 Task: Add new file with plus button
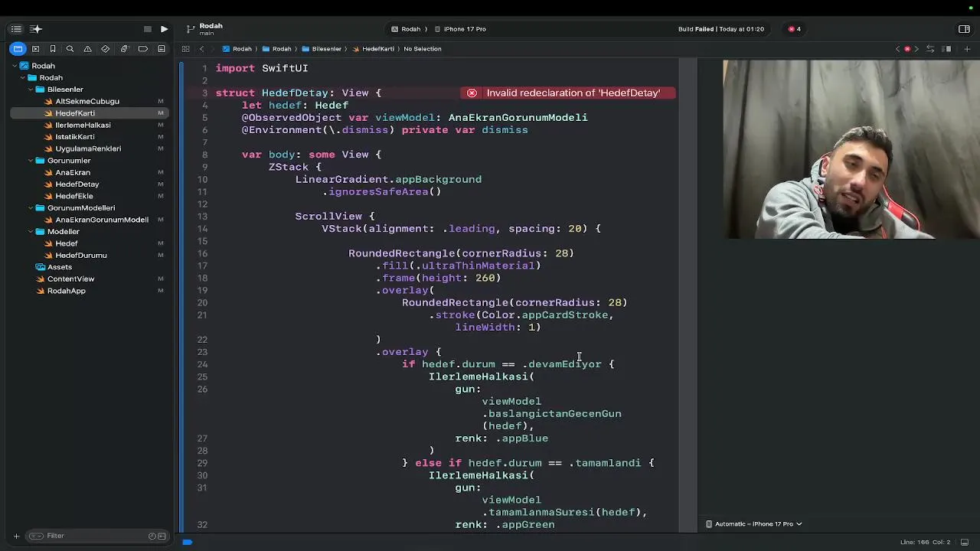[16, 536]
